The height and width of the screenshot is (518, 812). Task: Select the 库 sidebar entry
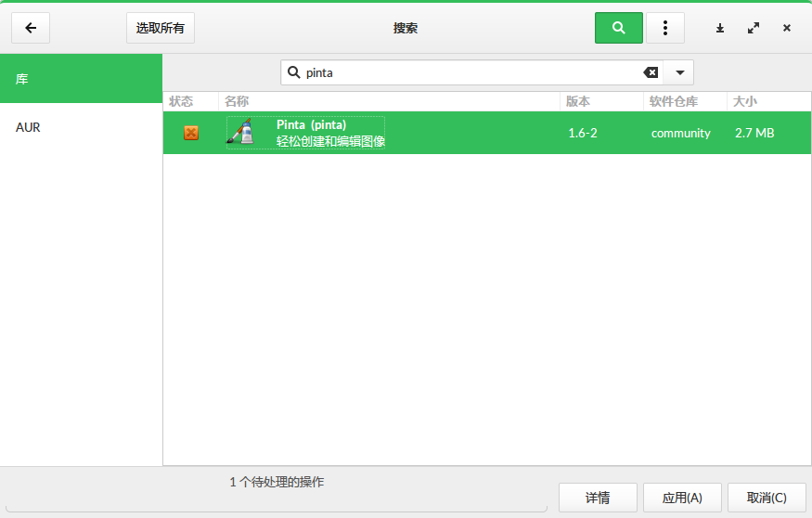(x=82, y=79)
